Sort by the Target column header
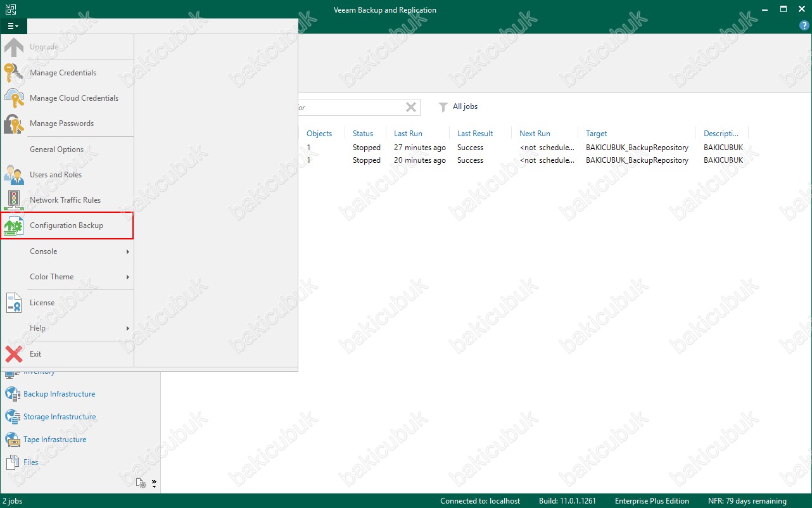The height and width of the screenshot is (508, 812). [596, 134]
